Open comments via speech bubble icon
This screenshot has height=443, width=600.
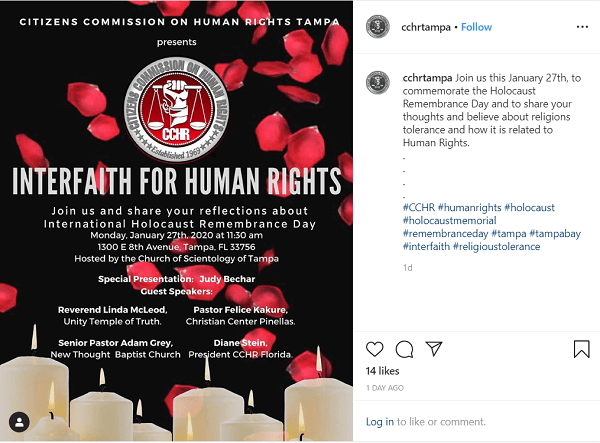pos(404,349)
